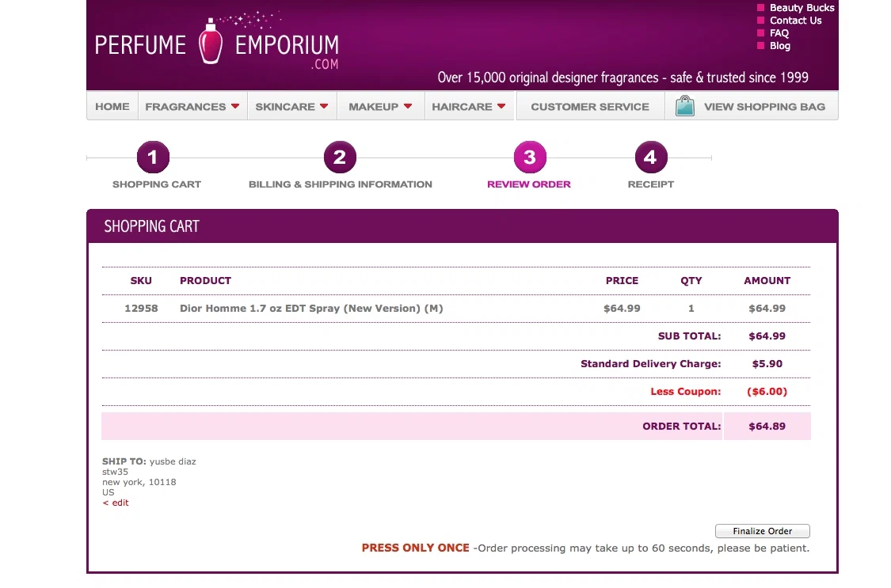Click the order total $64.89
This screenshot has width=891, height=588.
coord(767,427)
